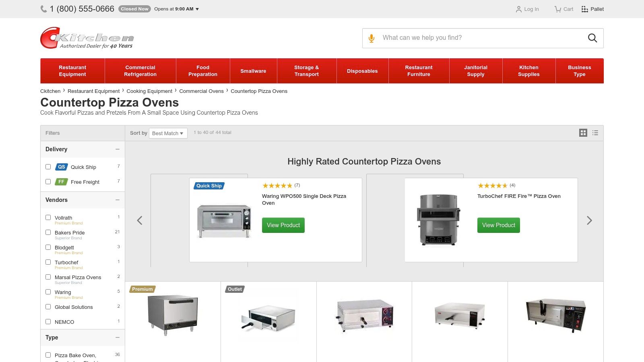Go to Ckitchen breadcrumb link
The image size is (644, 362).
click(50, 91)
